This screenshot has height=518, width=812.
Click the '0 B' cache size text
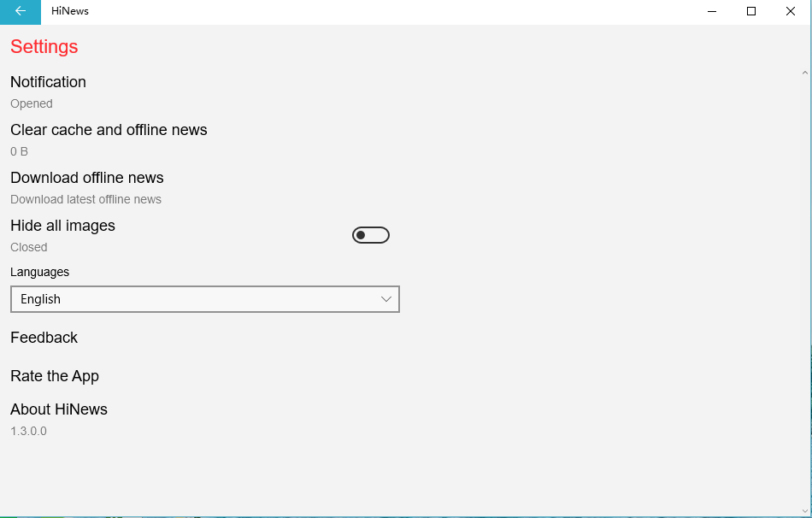point(19,151)
